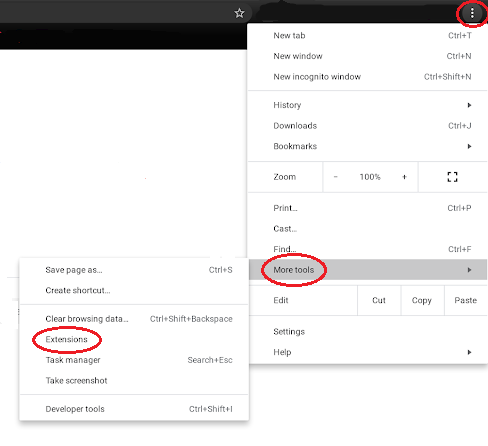Open Extensions from More tools
The width and height of the screenshot is (488, 446).
[134, 339]
